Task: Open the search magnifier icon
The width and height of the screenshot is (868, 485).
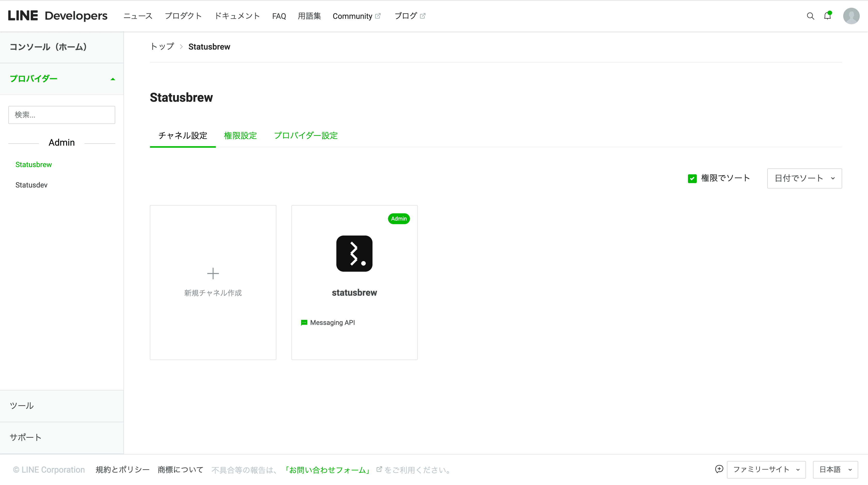Action: (x=810, y=16)
